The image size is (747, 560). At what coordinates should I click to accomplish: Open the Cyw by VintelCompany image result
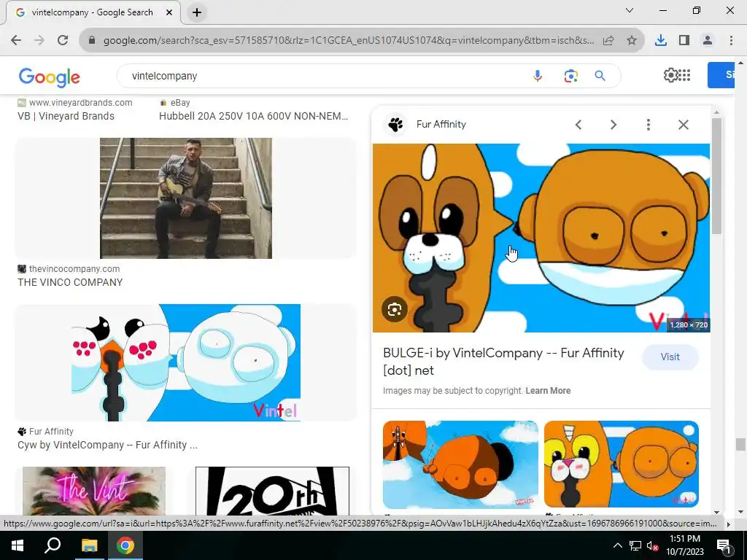(x=186, y=362)
